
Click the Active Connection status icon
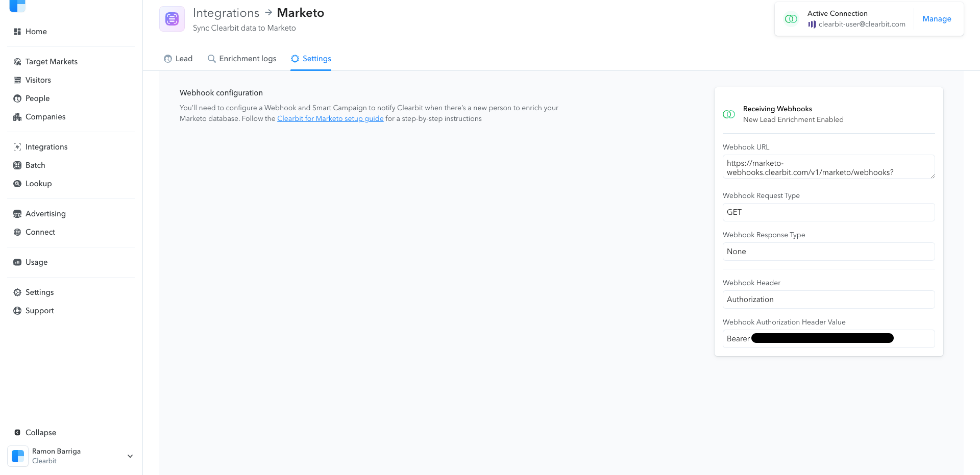coord(791,19)
